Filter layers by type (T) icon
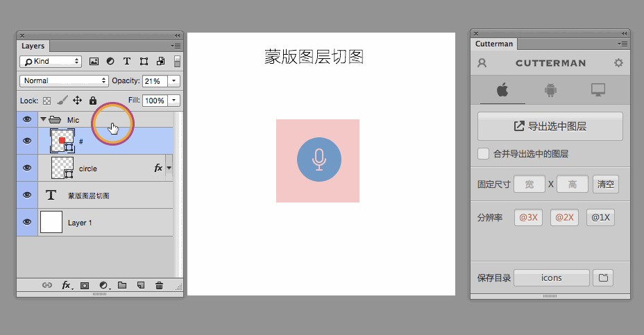Viewport: 644px width, 335px height. tap(127, 62)
